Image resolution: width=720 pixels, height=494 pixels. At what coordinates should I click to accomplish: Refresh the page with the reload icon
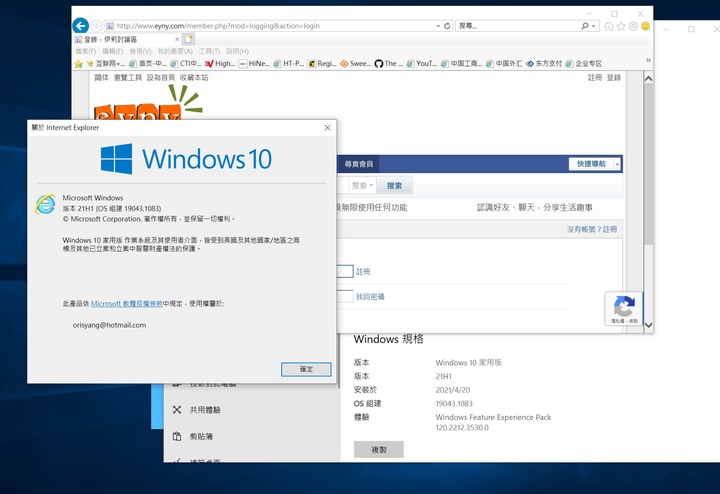click(447, 26)
